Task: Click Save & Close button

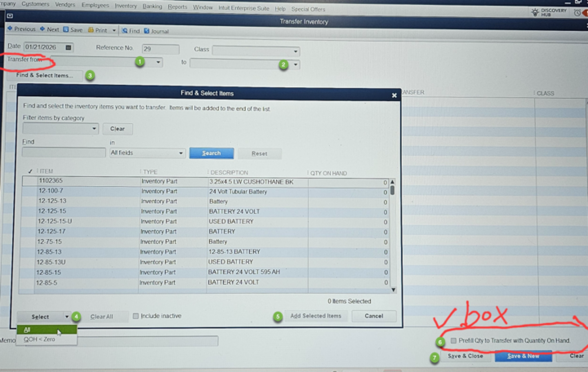Action: 465,356
